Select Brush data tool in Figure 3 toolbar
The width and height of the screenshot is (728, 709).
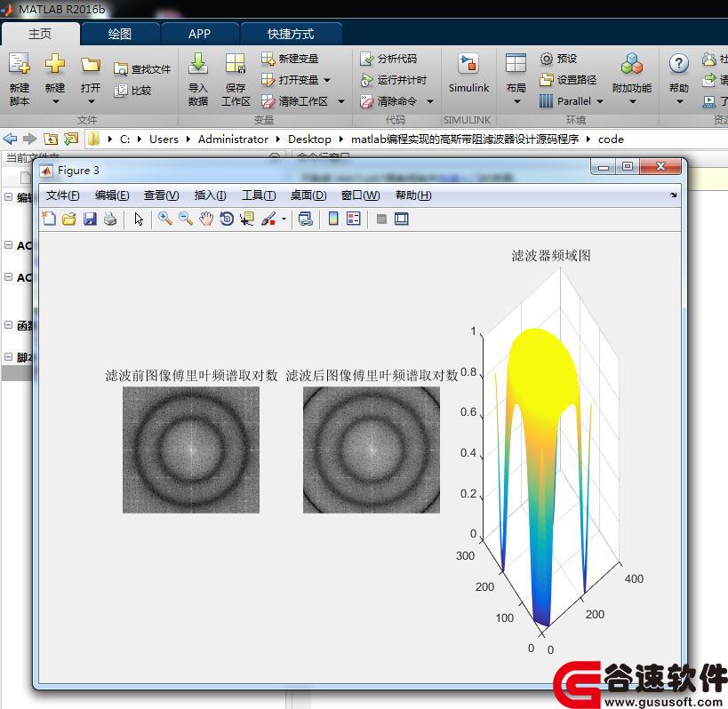268,219
